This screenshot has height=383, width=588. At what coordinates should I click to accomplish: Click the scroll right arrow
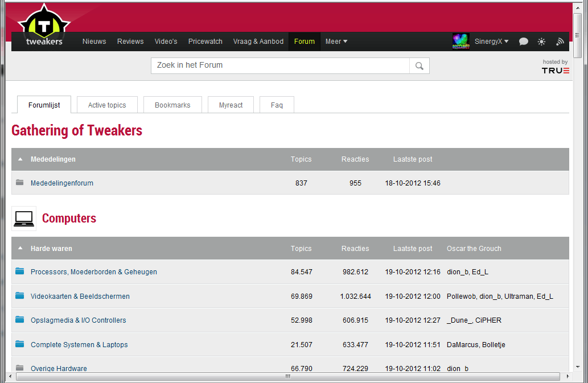click(568, 376)
